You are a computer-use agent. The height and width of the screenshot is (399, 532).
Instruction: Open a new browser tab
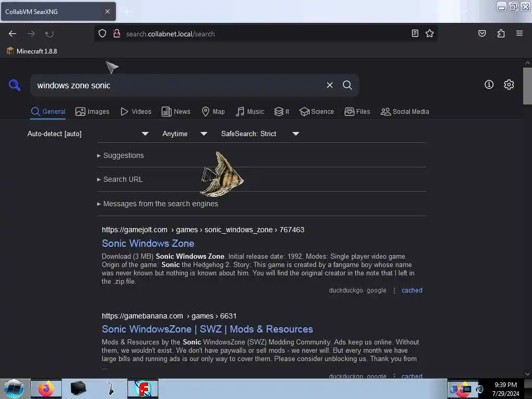coord(127,11)
